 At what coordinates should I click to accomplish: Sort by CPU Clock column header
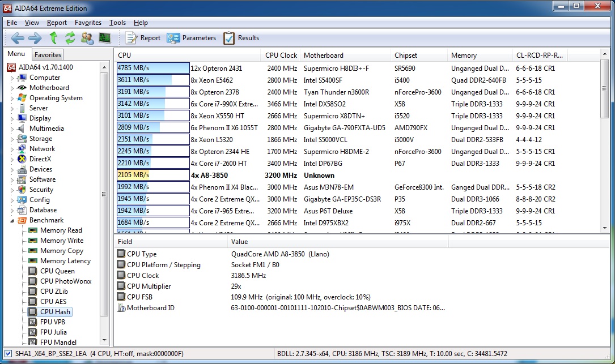tap(281, 55)
